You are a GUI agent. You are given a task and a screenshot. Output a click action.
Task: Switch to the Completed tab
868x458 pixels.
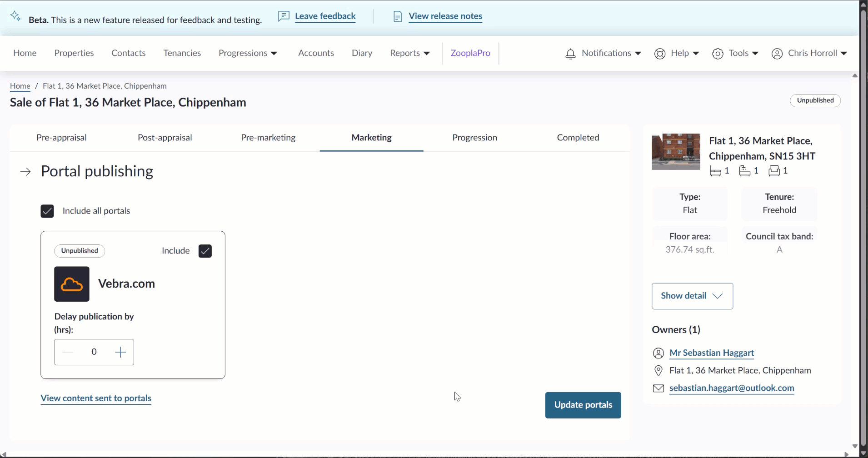pos(578,138)
